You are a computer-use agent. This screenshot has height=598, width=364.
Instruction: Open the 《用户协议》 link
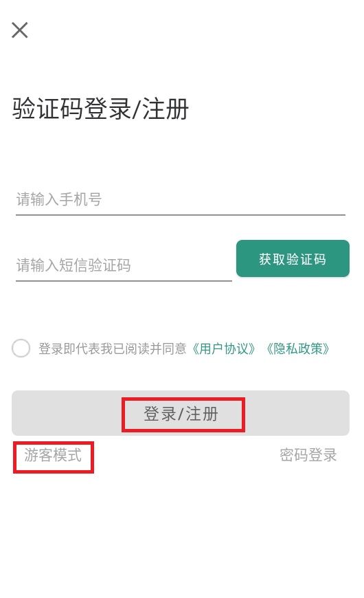tap(223, 348)
